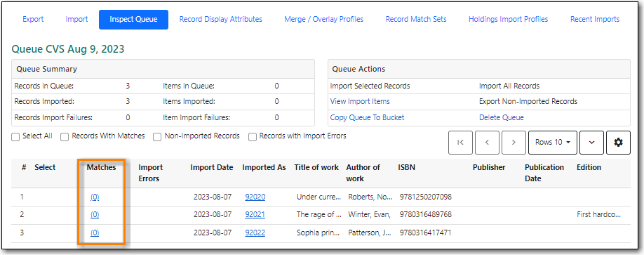Viewport: 644px width, 255px height.
Task: Open the Rows 10 page size dropdown
Action: [x=553, y=143]
